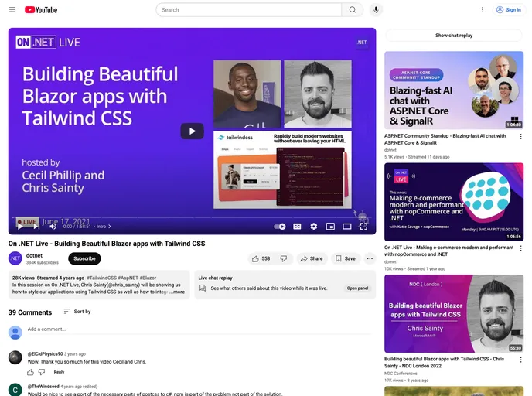Subscribe to the dotnet channel
Screen dimensions: 532x396
click(x=84, y=258)
